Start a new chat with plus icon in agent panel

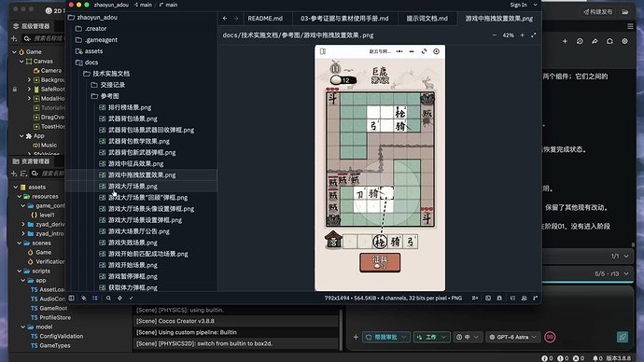pos(565,41)
